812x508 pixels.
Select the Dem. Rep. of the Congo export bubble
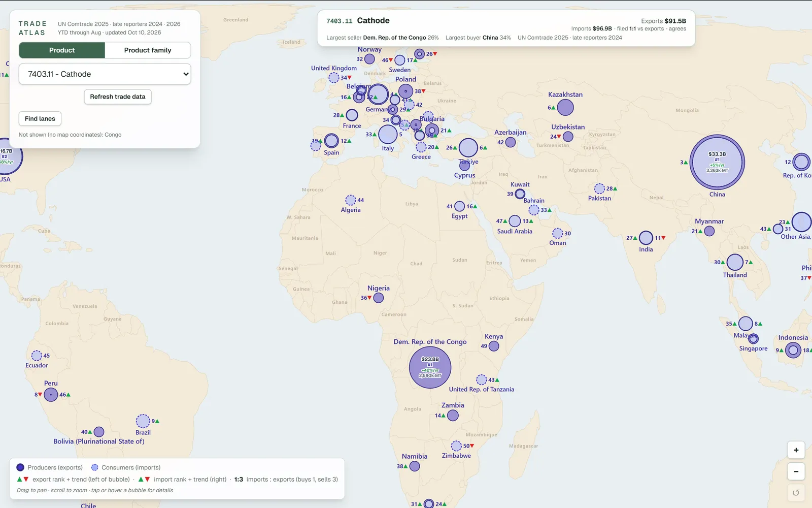coord(430,367)
